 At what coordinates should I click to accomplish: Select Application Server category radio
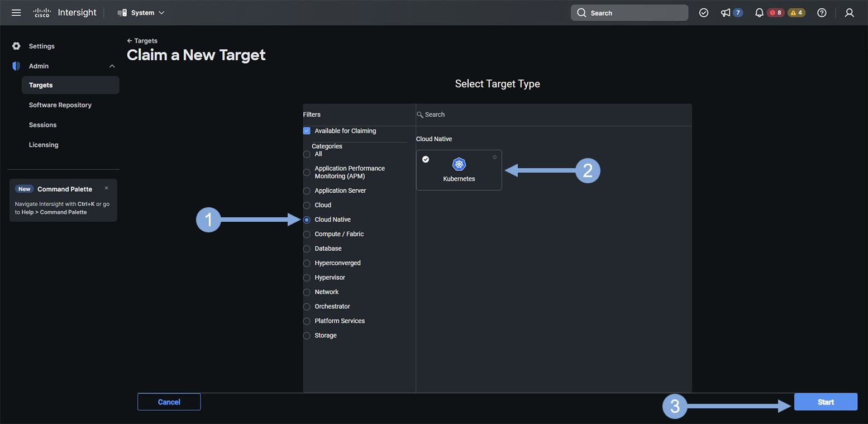307,190
